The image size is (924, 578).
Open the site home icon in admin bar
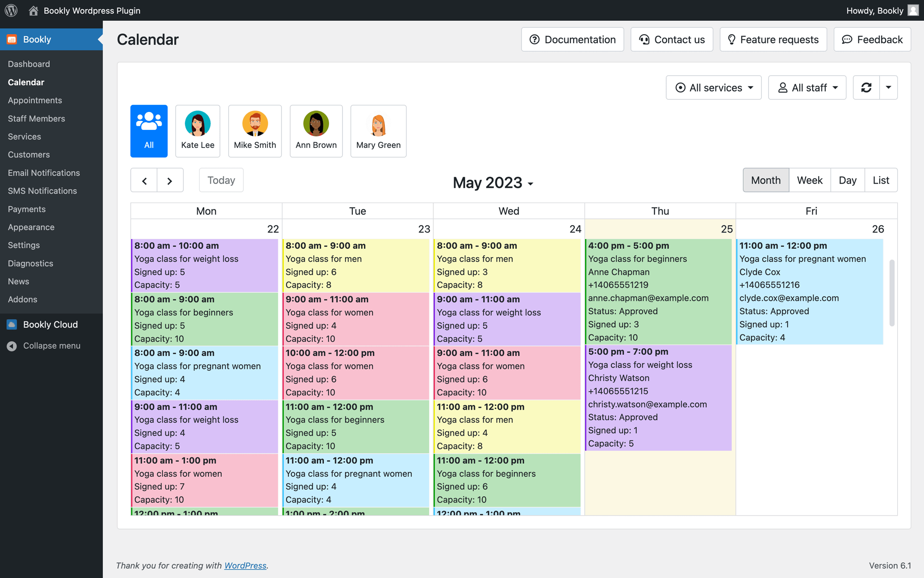pos(33,10)
